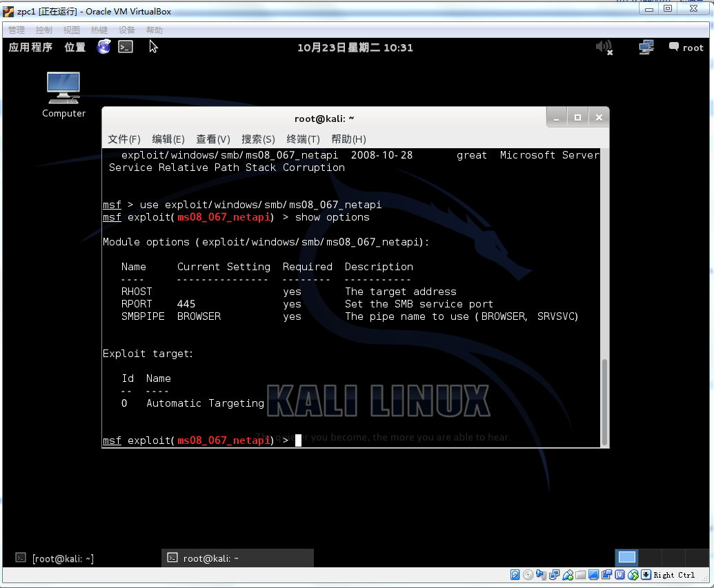Launch terminal from top panel icon

pyautogui.click(x=126, y=47)
